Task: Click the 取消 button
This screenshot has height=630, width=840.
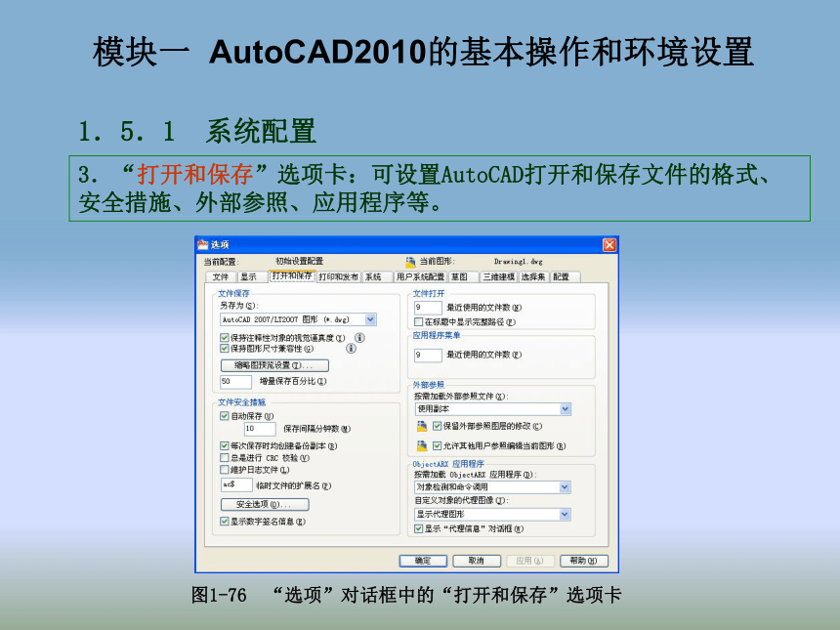Action: (477, 561)
